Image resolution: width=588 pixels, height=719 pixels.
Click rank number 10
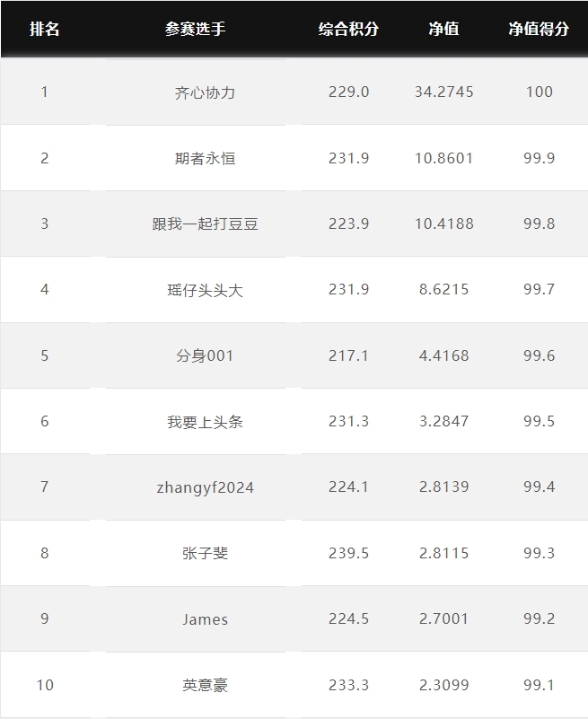(x=45, y=685)
